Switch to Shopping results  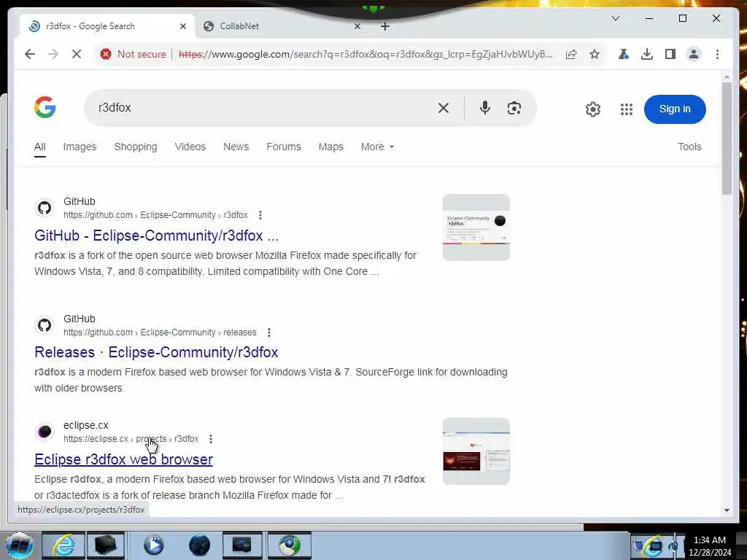pos(135,147)
